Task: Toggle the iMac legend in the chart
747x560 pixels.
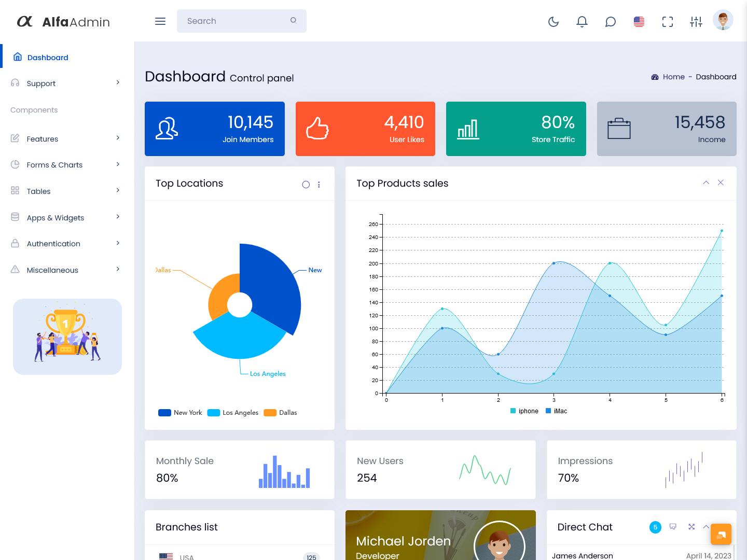Action: point(557,411)
